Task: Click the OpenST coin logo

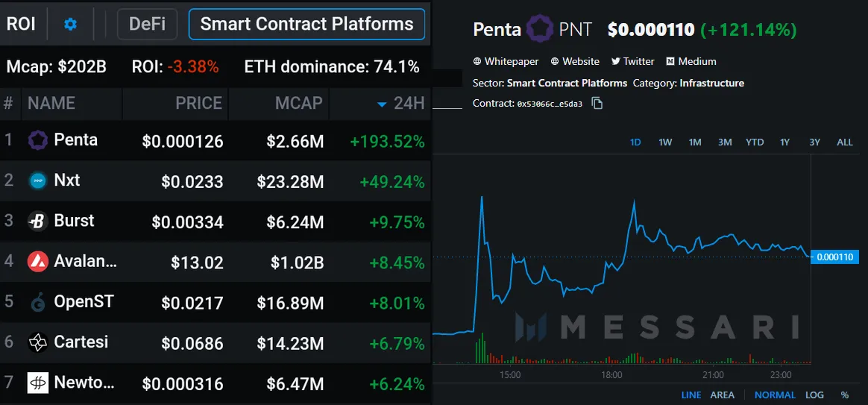Action: coord(38,303)
